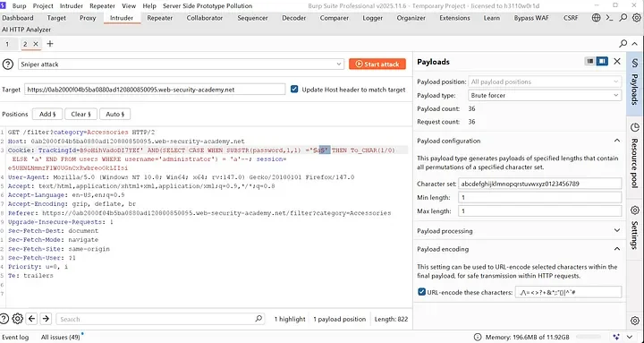Switch Payloads panel to side-by-side layout icon
The height and width of the screenshot is (343, 644).
coord(602,61)
